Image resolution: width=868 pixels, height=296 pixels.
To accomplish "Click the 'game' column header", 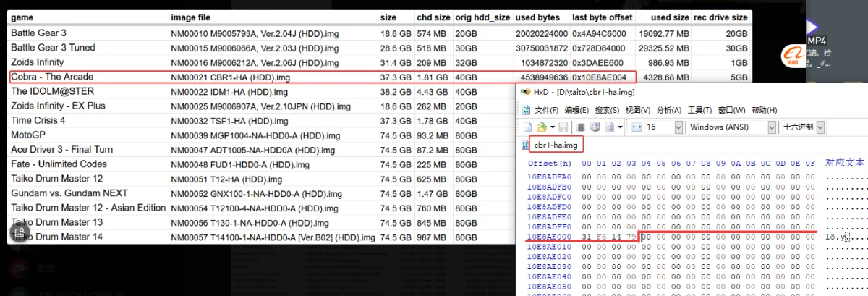I will click(23, 17).
